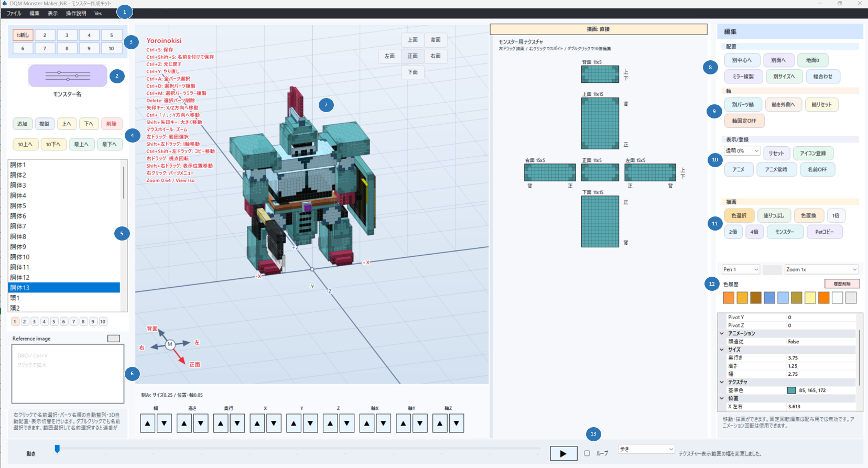
Task: Open the 歩き animation dropdown
Action: pyautogui.click(x=646, y=449)
